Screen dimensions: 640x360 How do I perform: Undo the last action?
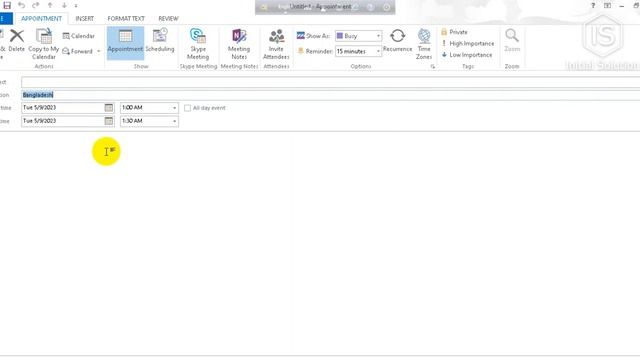click(21, 5)
